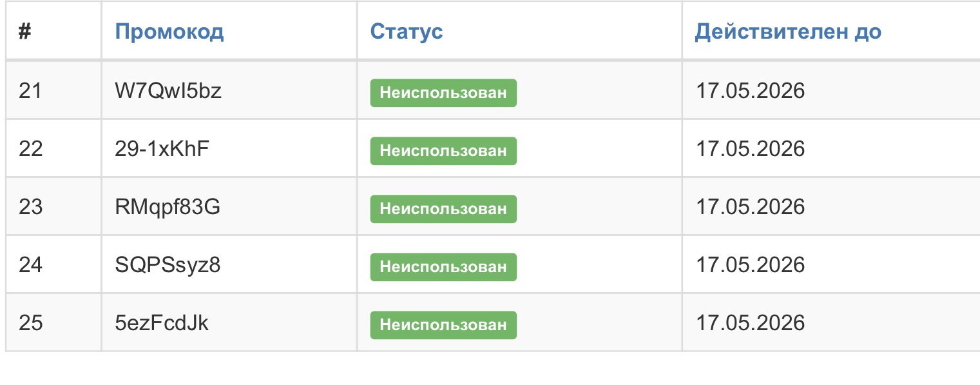980x385 pixels.
Task: Click expiry date in row 22
Action: 751,149
